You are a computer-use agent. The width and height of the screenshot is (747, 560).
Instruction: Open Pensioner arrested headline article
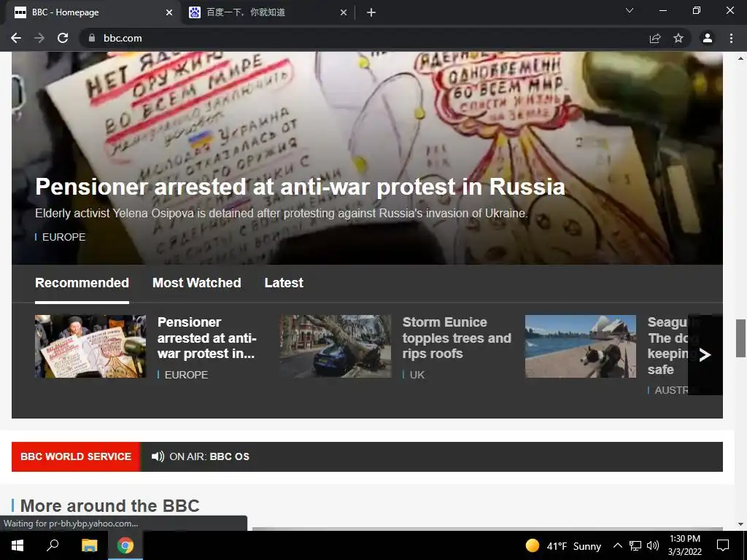pos(300,187)
